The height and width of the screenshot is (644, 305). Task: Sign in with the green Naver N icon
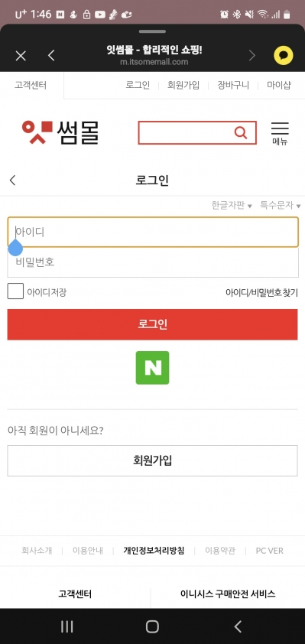tap(152, 368)
